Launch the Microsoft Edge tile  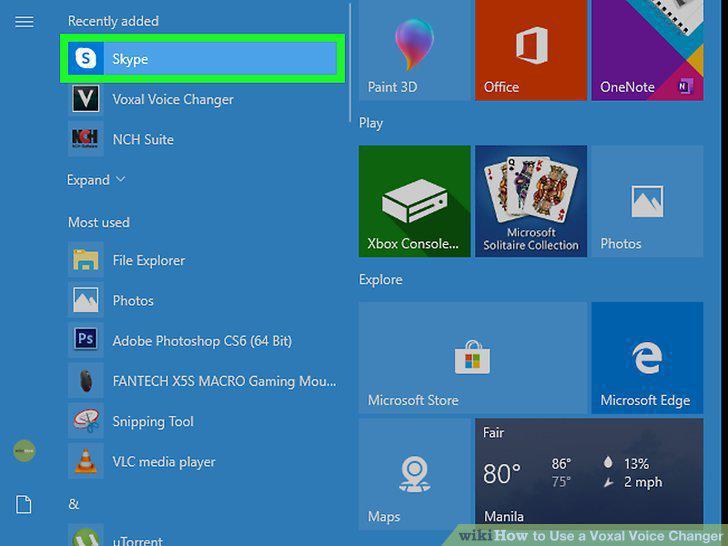[x=647, y=358]
